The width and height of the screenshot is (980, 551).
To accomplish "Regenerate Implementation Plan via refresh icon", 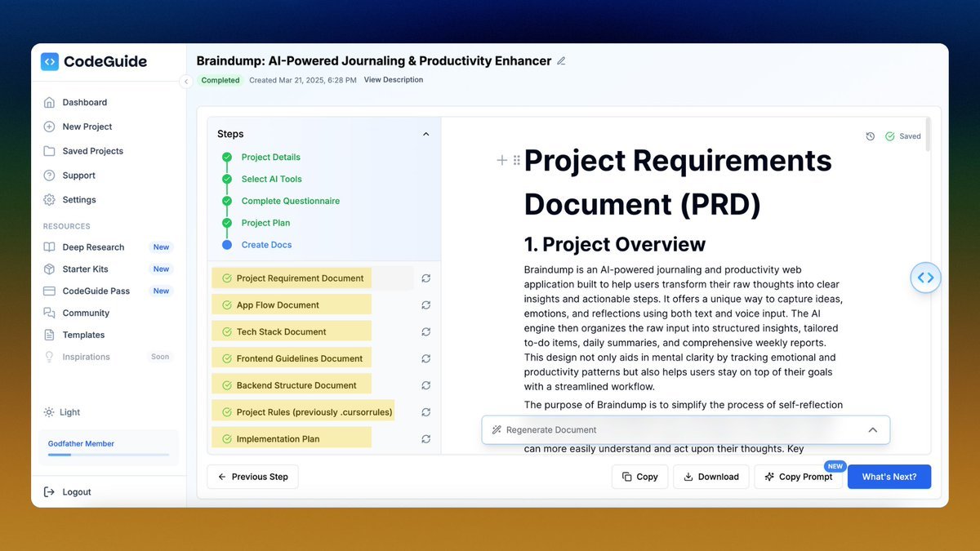I will pyautogui.click(x=425, y=439).
